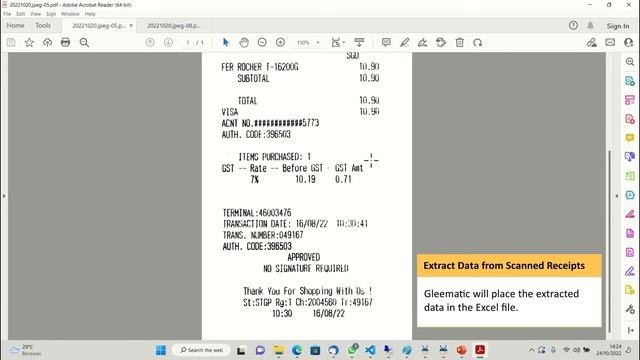Click the share with others icon
This screenshot has height=360, width=640.
tap(629, 42)
